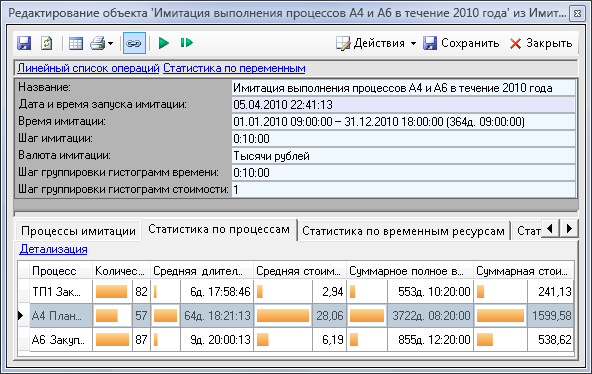Click the blue floppy disk save icon in toolbar

[x=24, y=43]
